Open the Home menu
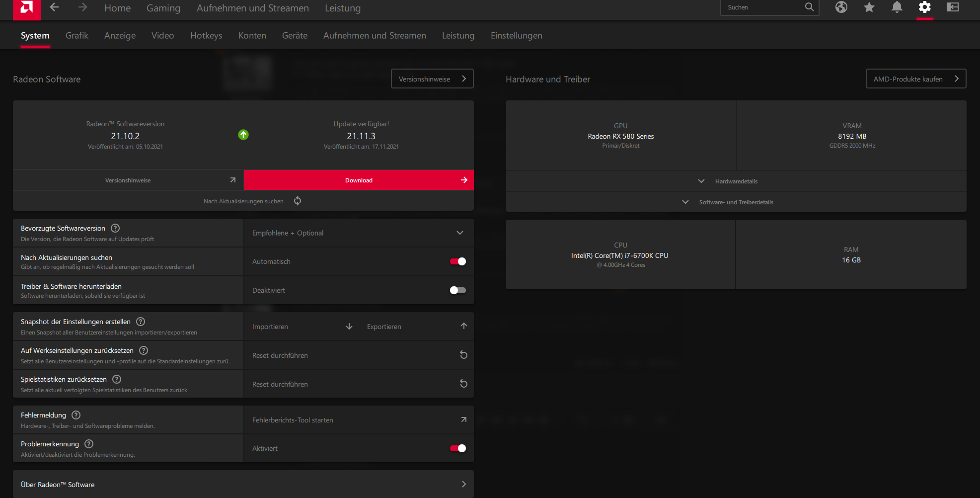The image size is (980, 498). [x=118, y=8]
